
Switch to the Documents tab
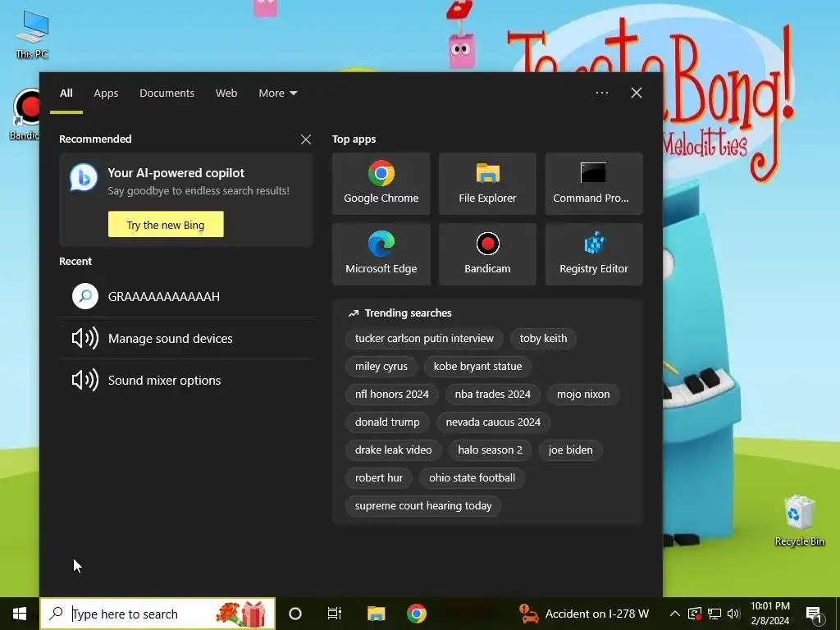click(167, 94)
